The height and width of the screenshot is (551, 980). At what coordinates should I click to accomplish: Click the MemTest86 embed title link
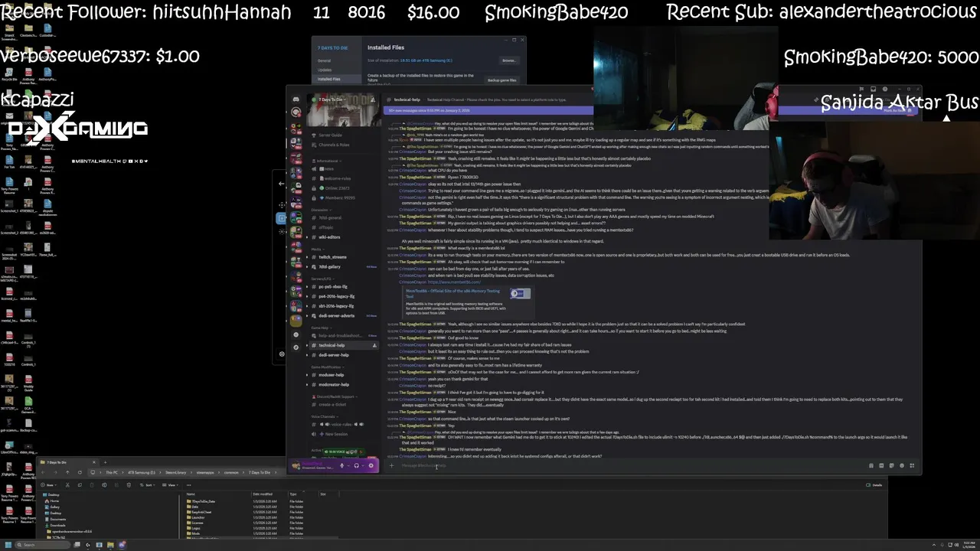452,293
